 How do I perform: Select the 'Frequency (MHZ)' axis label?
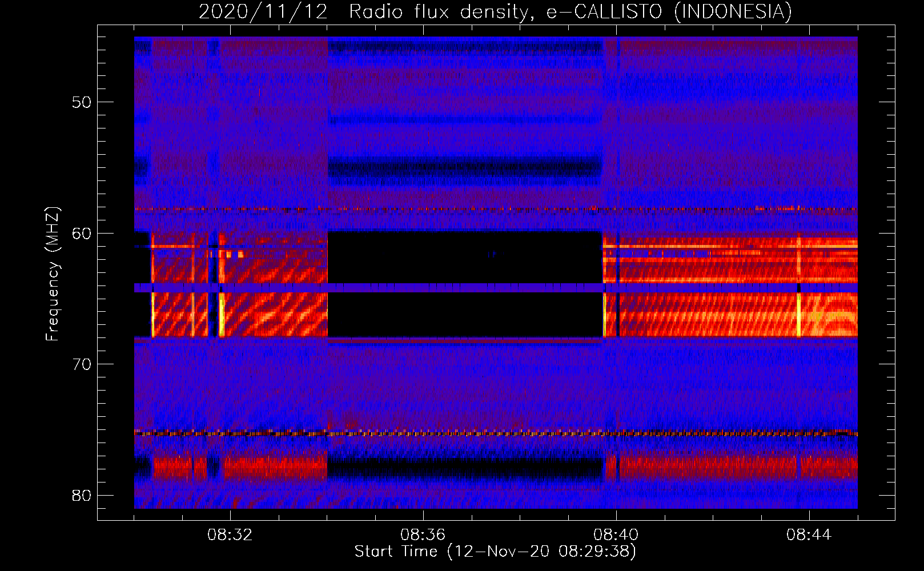point(53,274)
